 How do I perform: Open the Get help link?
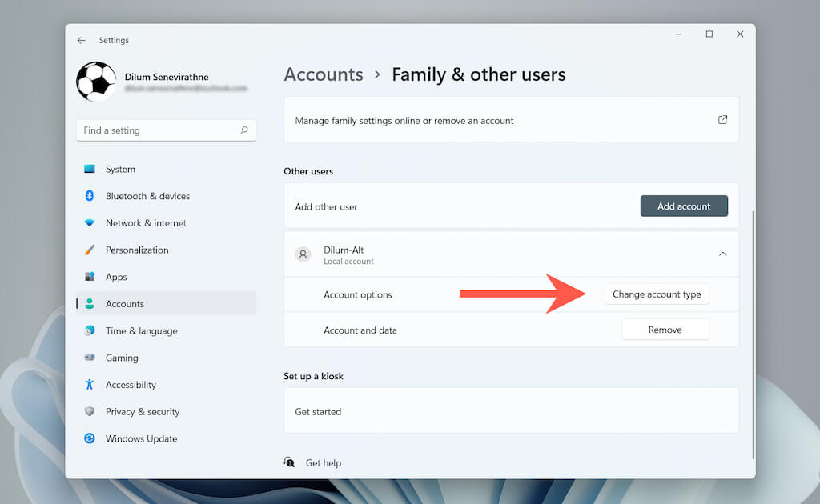point(323,462)
